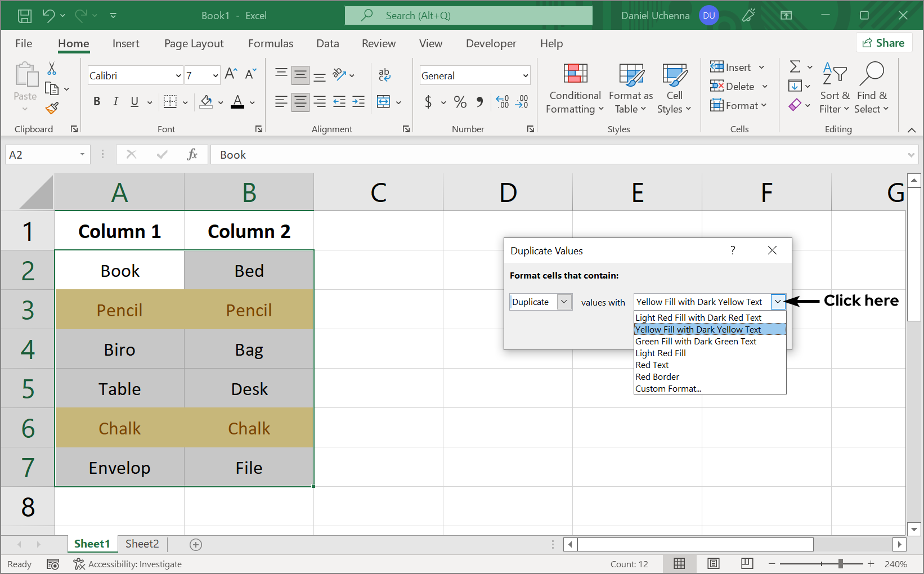
Task: Apply the Percent Style formatting
Action: 460,102
